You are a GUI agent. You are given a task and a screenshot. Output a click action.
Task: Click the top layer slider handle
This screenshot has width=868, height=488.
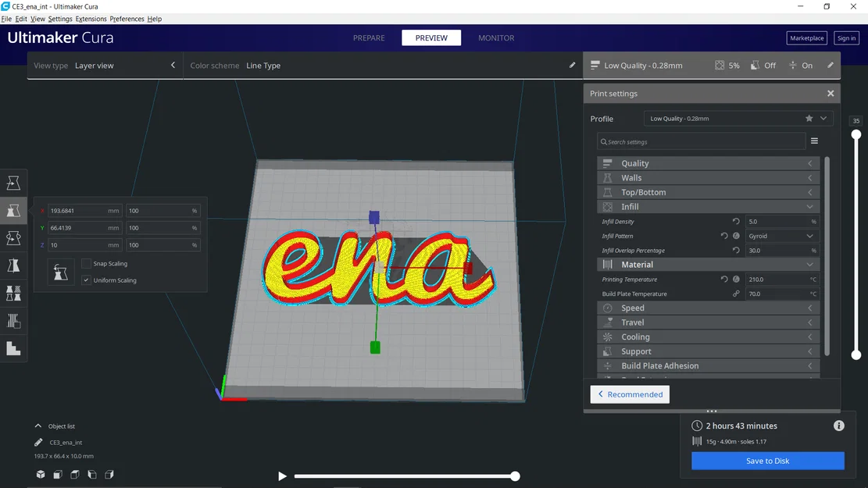point(855,134)
